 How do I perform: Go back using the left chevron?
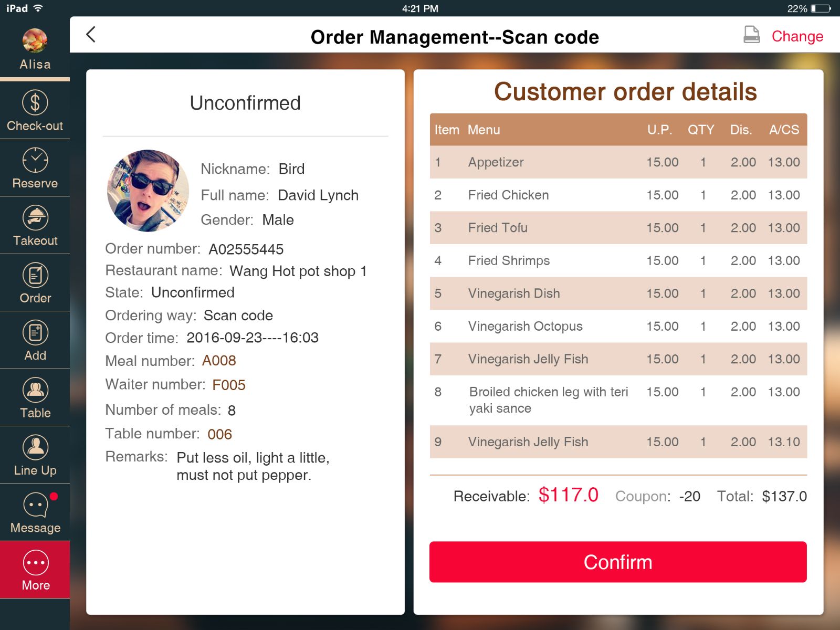tap(91, 35)
